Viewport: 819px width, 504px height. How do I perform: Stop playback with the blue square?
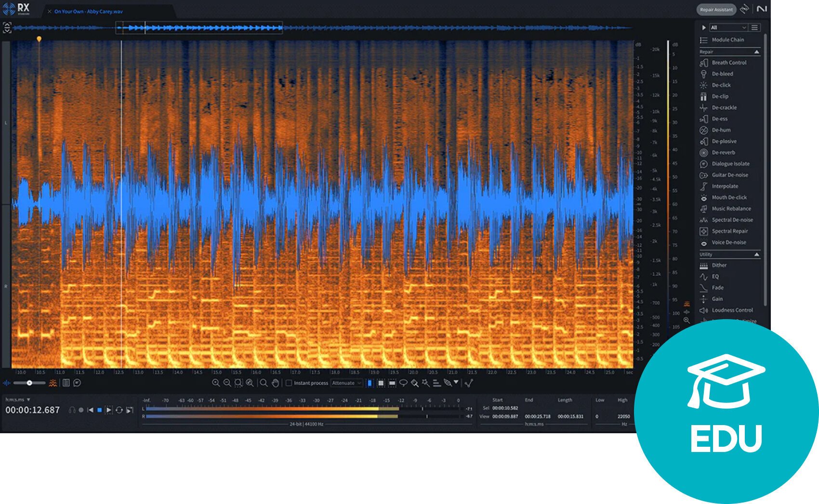100,410
